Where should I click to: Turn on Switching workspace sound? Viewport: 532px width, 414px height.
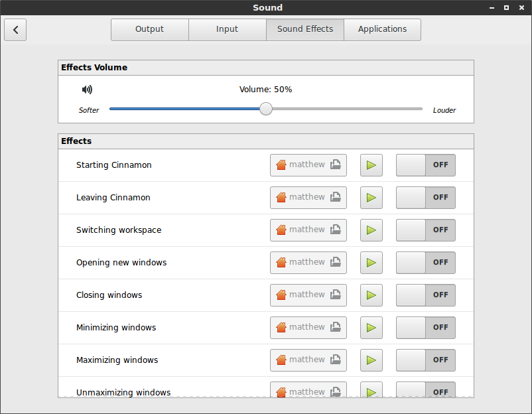point(425,230)
